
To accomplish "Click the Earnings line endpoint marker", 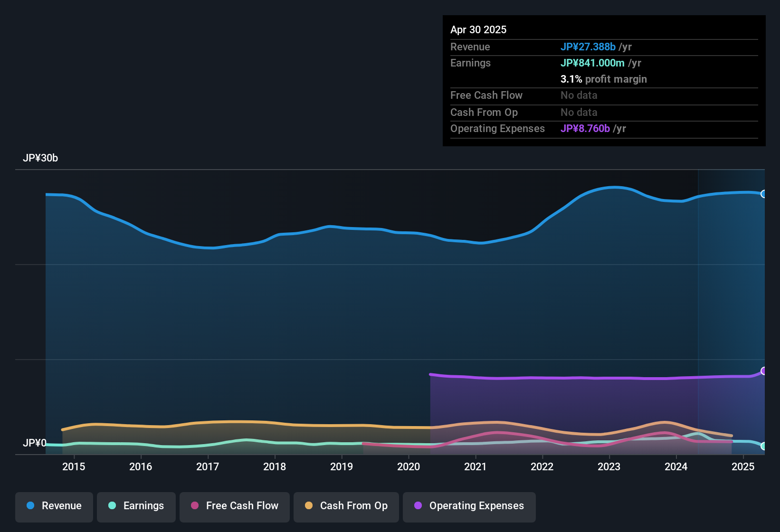I will click(x=764, y=446).
